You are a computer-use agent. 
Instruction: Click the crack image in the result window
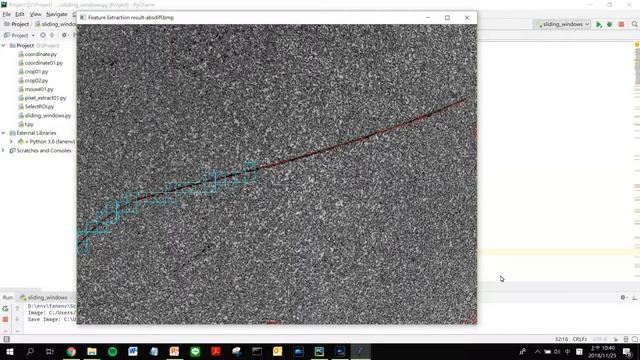277,174
